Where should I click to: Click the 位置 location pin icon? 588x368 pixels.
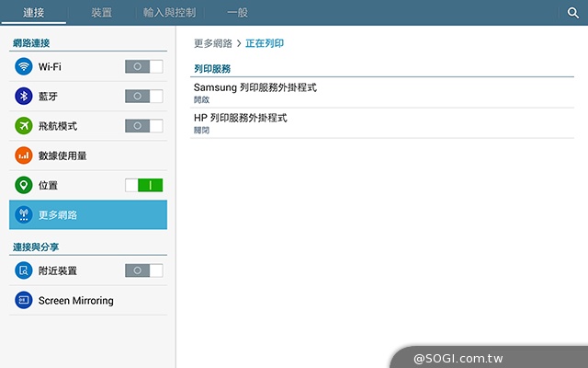(x=24, y=185)
